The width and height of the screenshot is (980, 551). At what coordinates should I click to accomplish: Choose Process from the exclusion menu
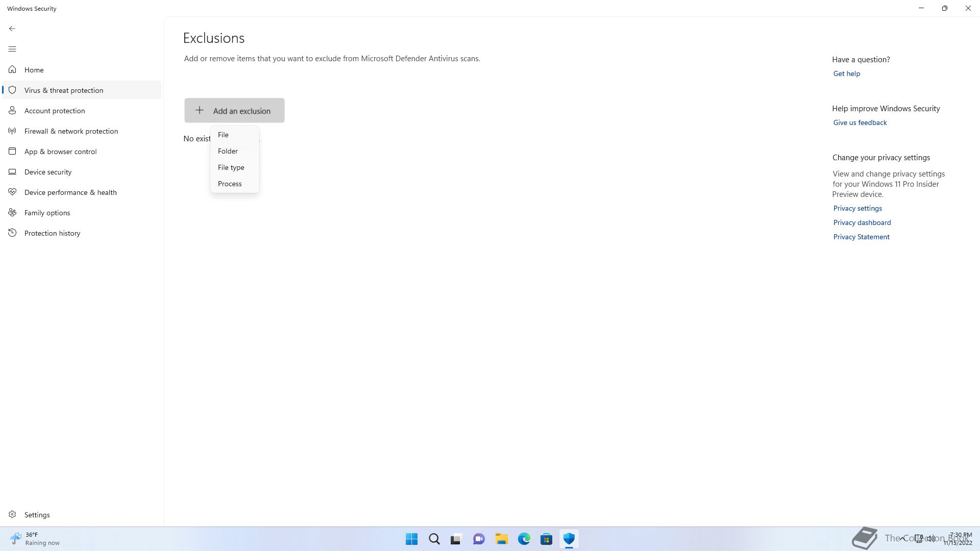coord(234,184)
